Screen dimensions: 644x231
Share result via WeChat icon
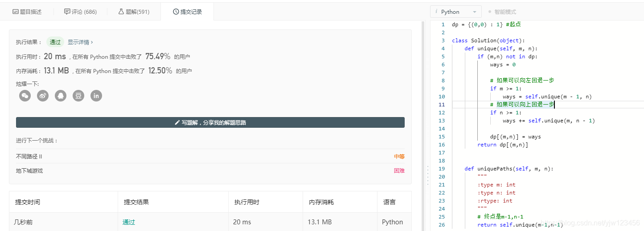point(25,95)
